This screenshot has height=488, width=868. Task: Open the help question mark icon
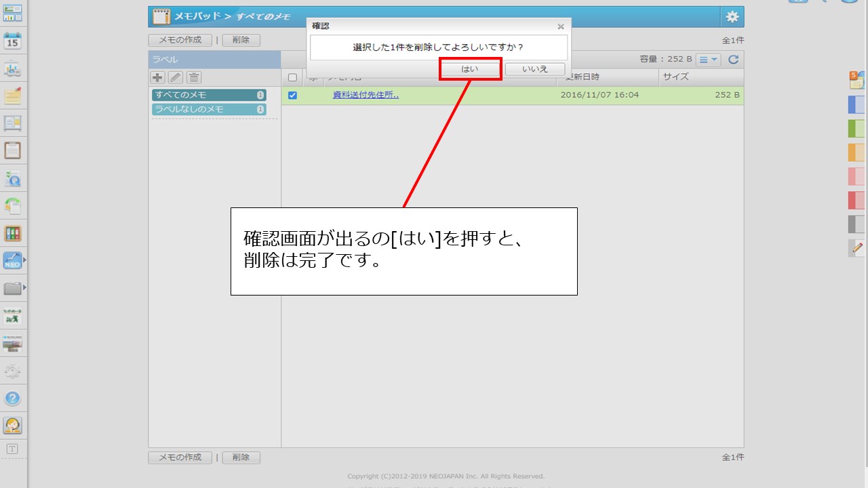click(x=13, y=399)
